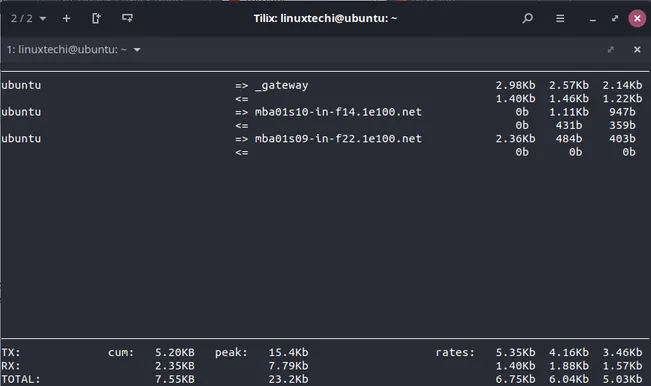This screenshot has height=386, width=651.
Task: Click the 'rates:' label
Action: tap(455, 352)
